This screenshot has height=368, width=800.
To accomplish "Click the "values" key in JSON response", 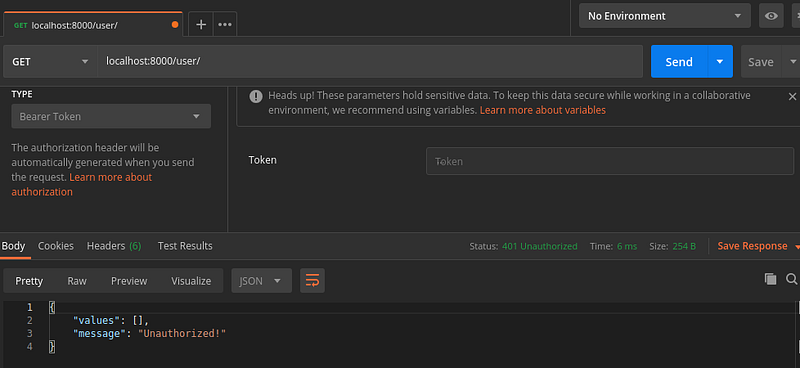I will click(97, 321).
